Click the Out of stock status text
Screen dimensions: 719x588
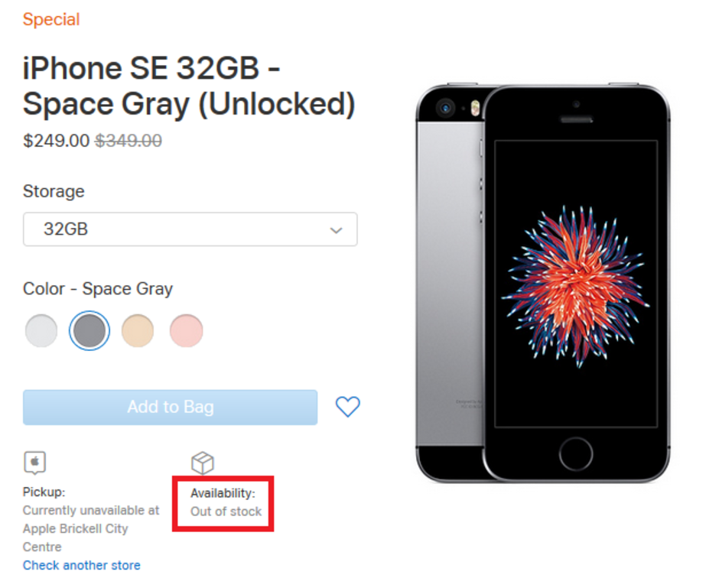pyautogui.click(x=226, y=512)
